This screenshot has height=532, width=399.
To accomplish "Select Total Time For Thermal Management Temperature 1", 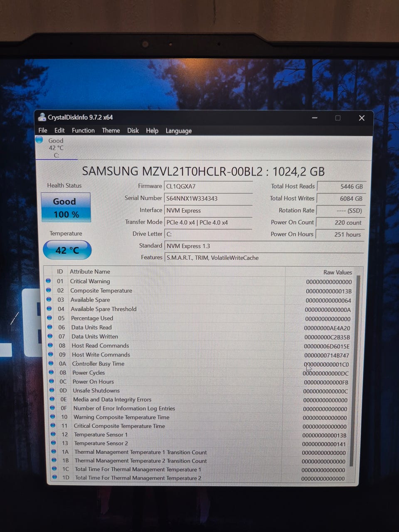I will (x=138, y=470).
